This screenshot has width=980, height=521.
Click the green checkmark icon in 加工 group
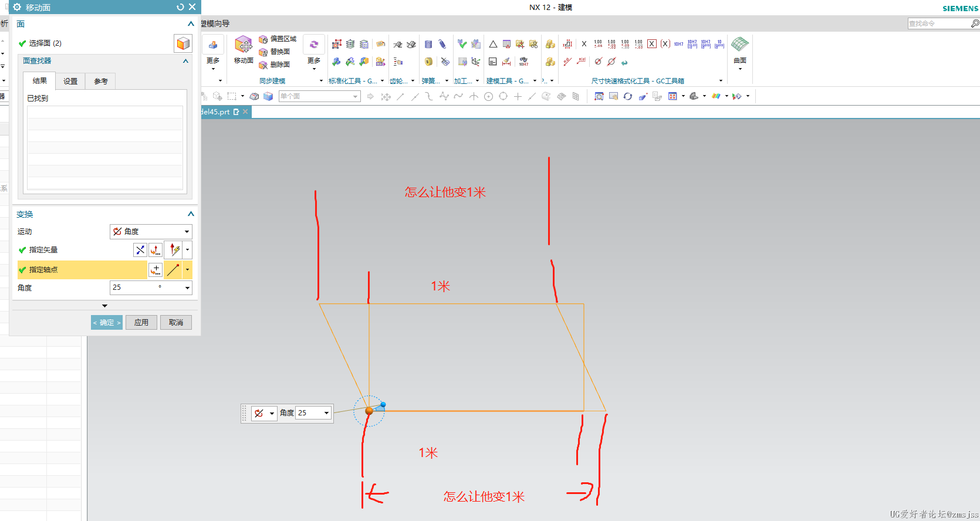click(x=462, y=44)
